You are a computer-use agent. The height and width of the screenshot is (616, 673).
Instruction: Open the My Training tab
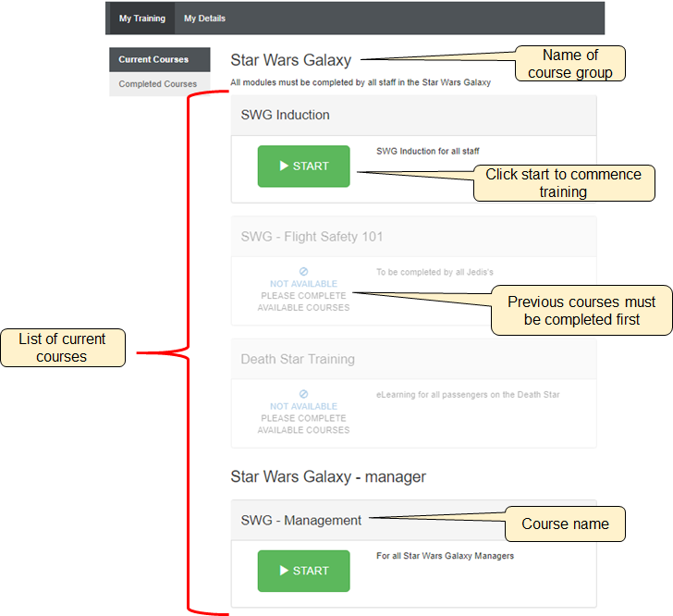pos(142,18)
